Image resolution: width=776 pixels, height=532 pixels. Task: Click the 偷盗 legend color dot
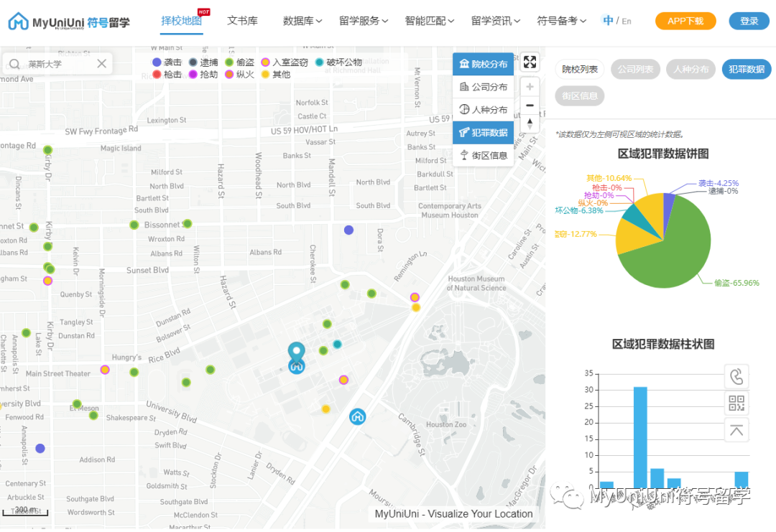click(229, 62)
